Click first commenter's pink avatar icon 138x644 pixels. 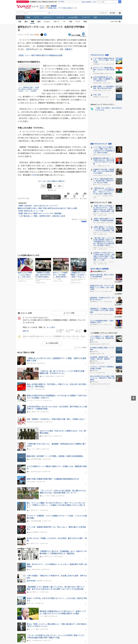tap(19, 318)
